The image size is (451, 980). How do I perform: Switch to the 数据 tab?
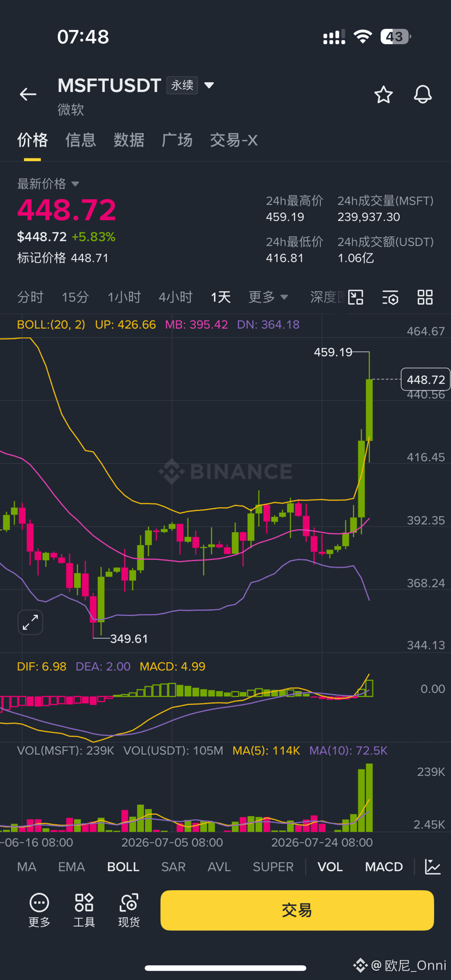pos(129,140)
